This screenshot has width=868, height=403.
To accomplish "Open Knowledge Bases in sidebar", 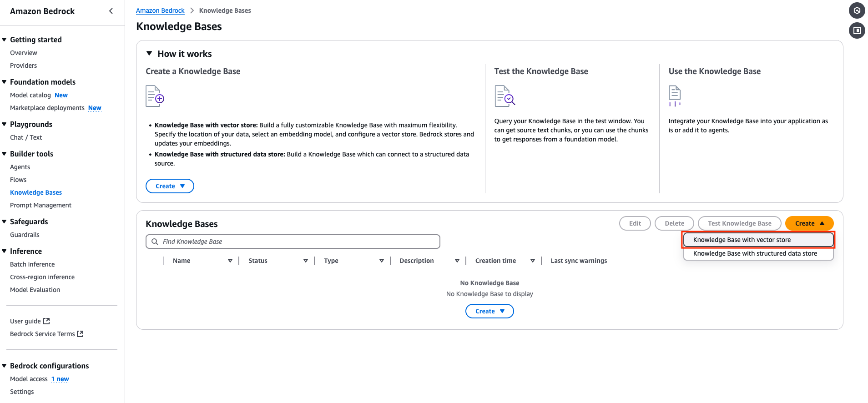I will 36,192.
